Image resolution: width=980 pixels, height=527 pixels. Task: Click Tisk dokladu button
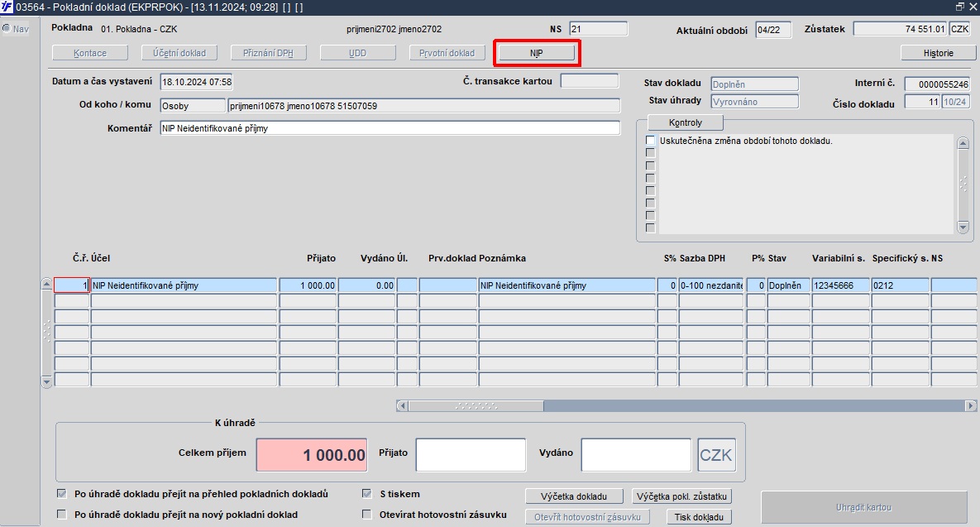click(699, 517)
